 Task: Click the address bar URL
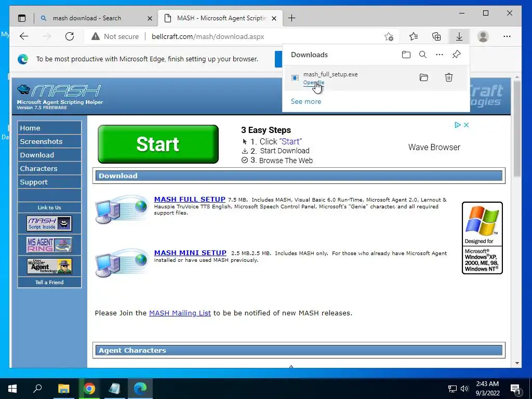pyautogui.click(x=208, y=36)
